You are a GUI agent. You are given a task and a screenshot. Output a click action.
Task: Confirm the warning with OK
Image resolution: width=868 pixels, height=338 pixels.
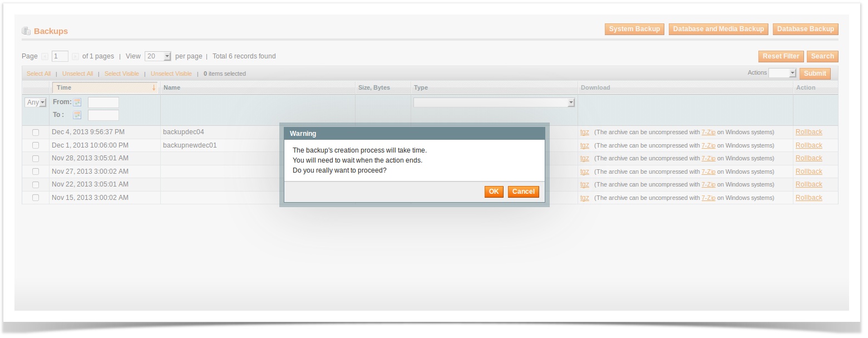494,192
